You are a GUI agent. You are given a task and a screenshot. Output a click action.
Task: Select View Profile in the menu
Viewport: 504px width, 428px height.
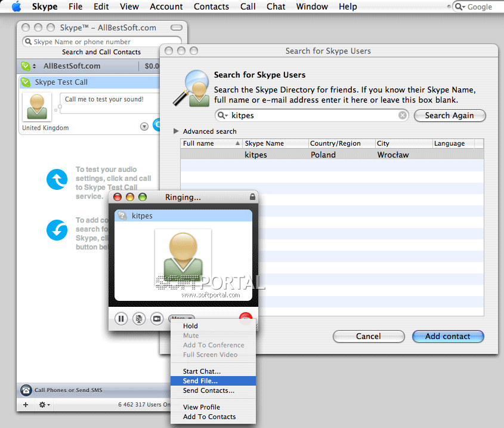(x=213, y=407)
